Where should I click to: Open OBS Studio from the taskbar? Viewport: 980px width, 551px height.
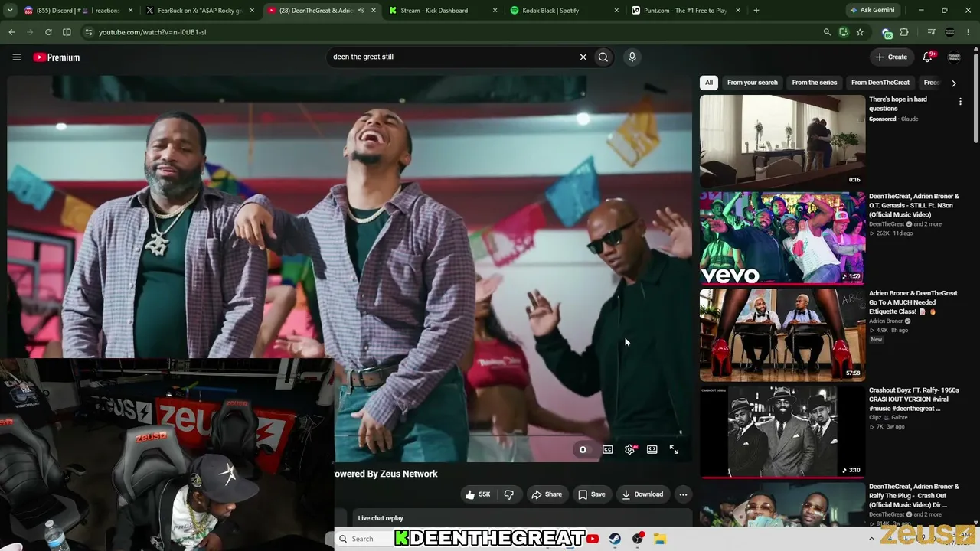tap(637, 539)
